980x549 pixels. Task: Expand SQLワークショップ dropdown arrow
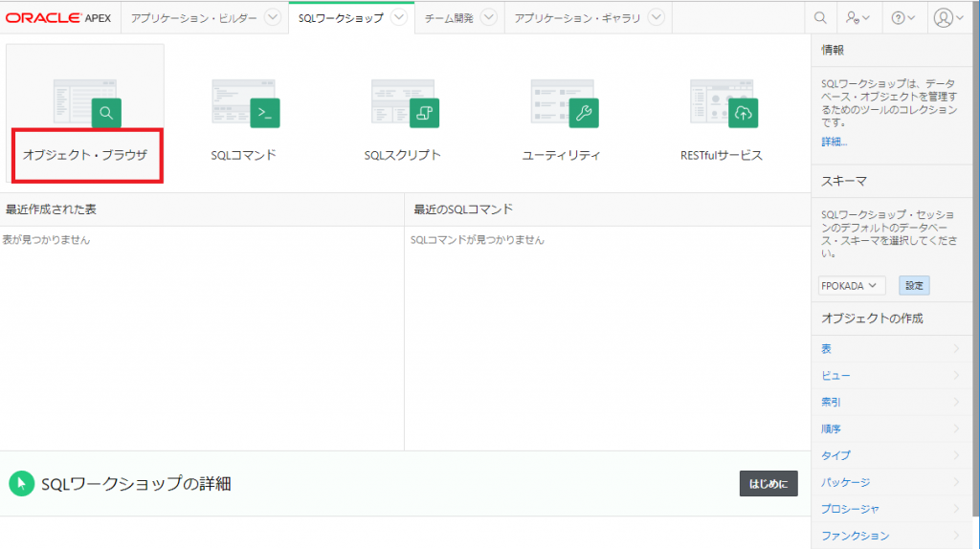tap(399, 17)
